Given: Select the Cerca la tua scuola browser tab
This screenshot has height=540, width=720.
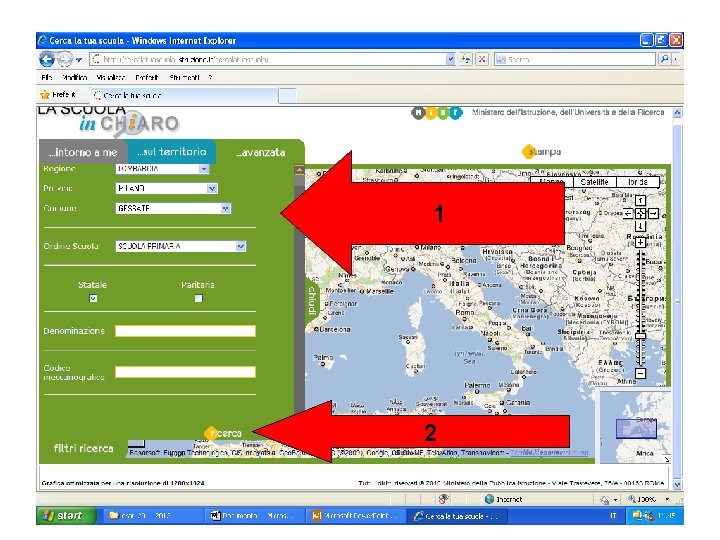Looking at the screenshot, I should click(x=185, y=96).
